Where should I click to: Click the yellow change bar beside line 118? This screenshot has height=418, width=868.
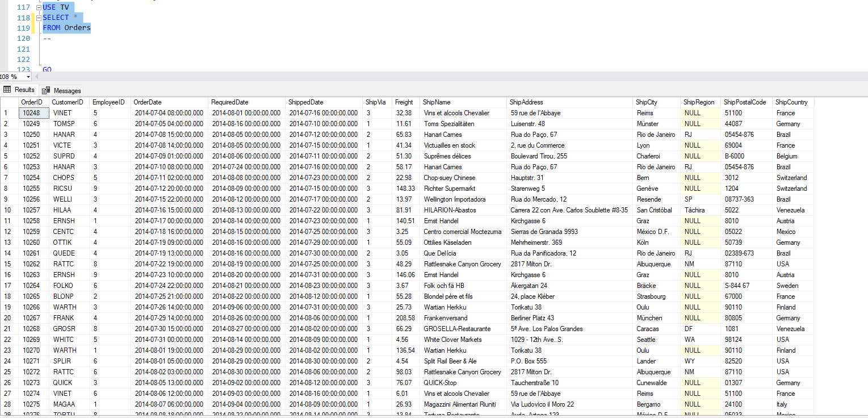[34, 18]
